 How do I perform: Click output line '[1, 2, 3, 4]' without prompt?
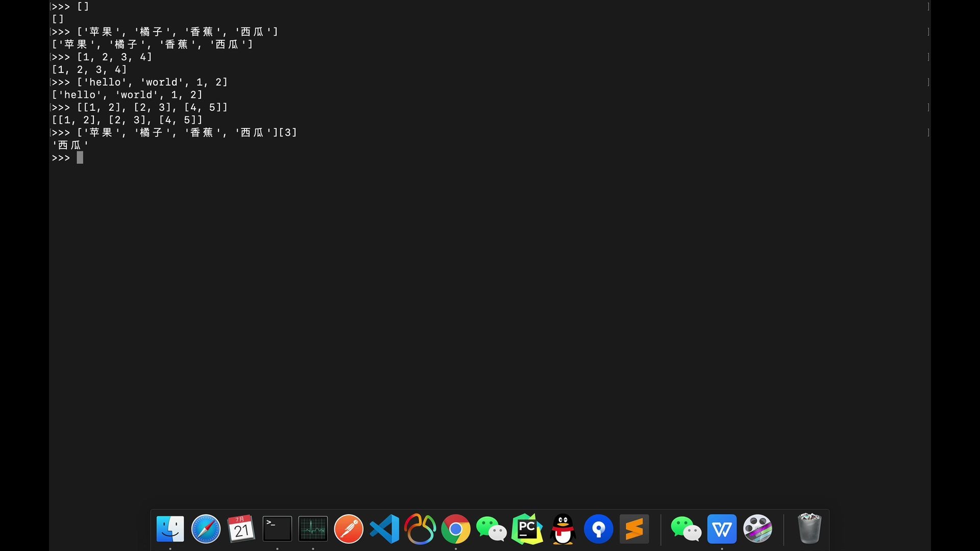click(89, 70)
